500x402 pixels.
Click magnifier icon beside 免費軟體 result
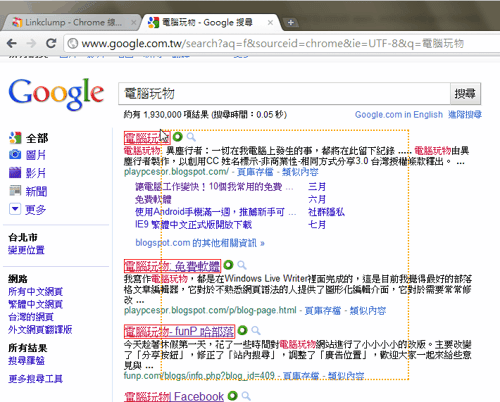click(242, 265)
